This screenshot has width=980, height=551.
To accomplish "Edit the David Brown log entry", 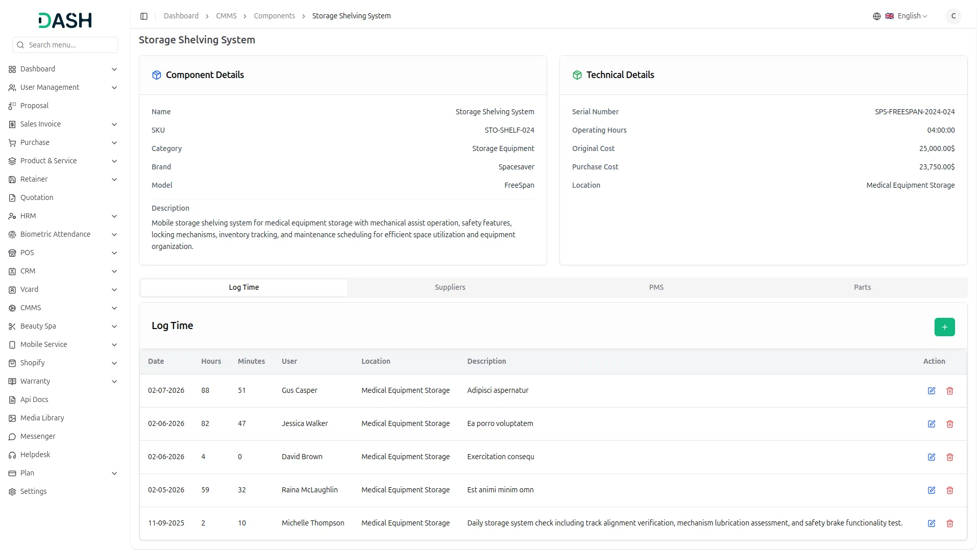I will pos(932,457).
